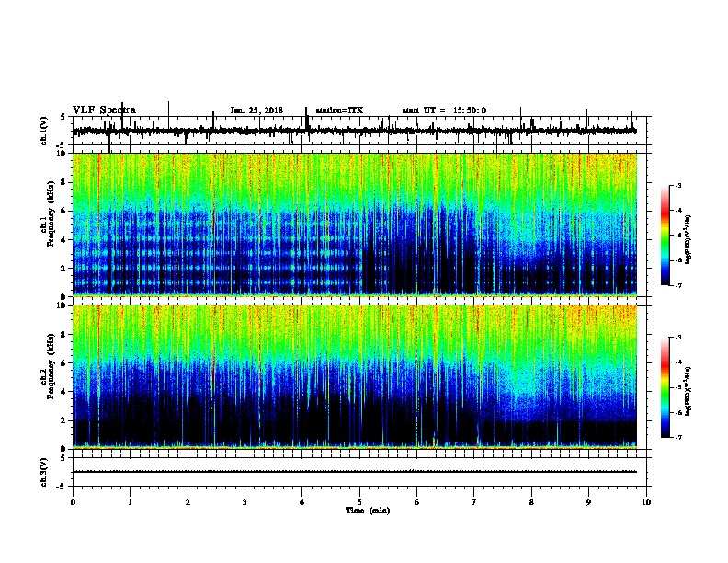Click the 'start UT = 15:50:0' label
The height and width of the screenshot is (563, 728).
tap(444, 110)
